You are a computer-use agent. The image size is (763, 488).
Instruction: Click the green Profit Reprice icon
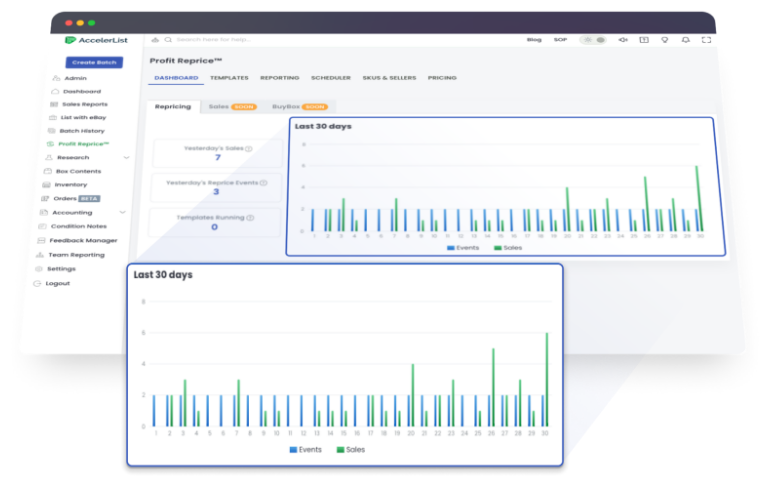click(x=50, y=144)
